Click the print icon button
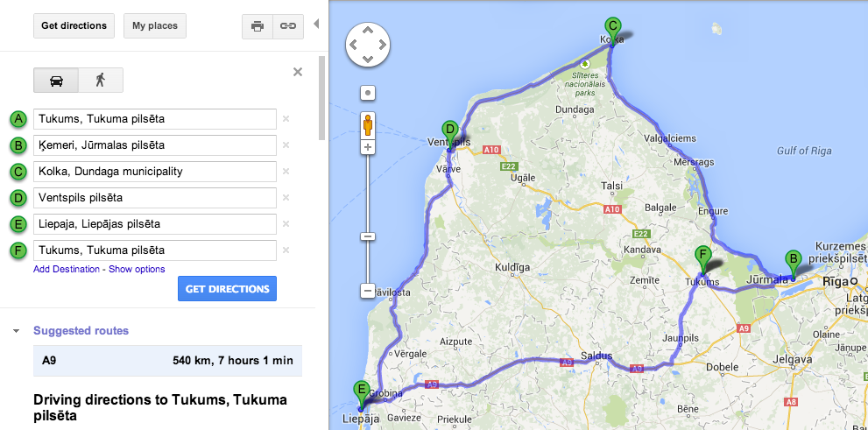The image size is (868, 430). (x=258, y=26)
